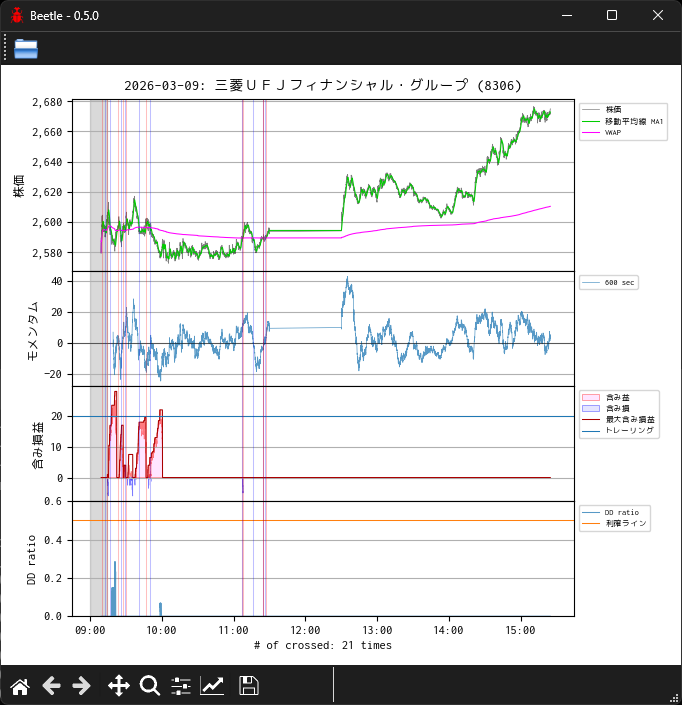Maximize the Beetle window
The height and width of the screenshot is (705, 682).
tap(612, 15)
